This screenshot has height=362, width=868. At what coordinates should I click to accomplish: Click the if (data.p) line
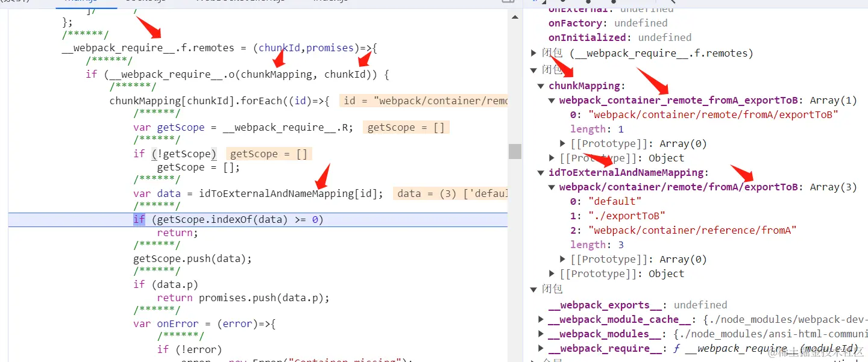pyautogui.click(x=166, y=284)
